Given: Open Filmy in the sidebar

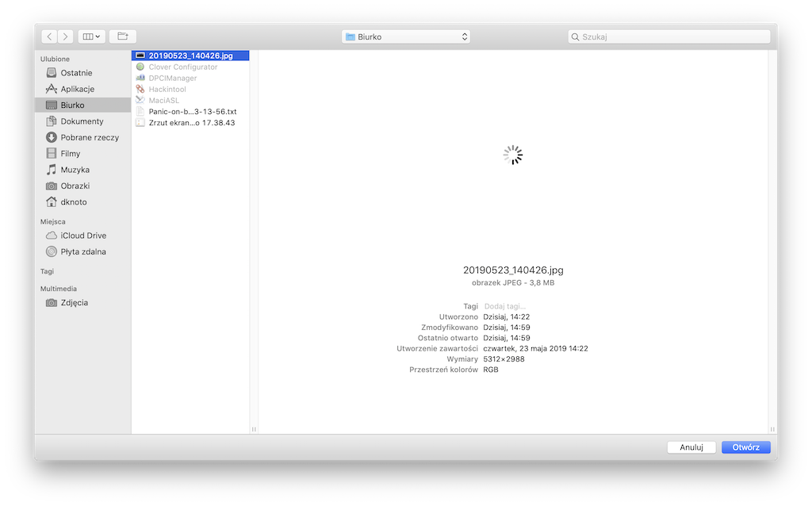Looking at the screenshot, I should 82,153.
